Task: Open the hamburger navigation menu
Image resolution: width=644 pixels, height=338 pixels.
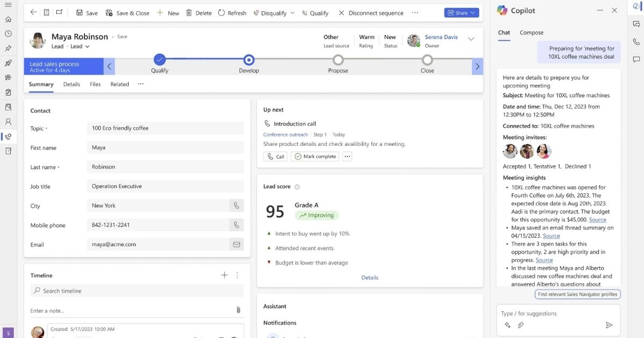Action: [8, 5]
